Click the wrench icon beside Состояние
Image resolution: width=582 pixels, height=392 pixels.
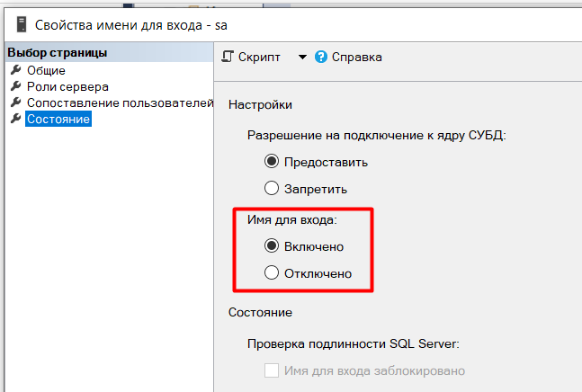tap(15, 120)
